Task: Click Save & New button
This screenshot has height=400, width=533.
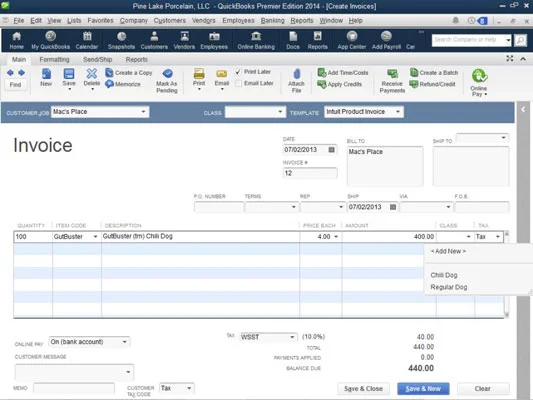Action: (x=423, y=389)
